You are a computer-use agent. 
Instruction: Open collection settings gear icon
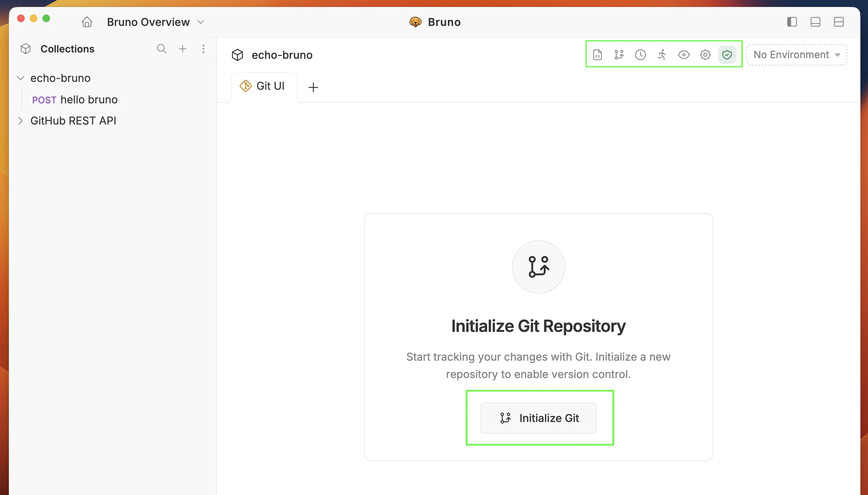705,54
